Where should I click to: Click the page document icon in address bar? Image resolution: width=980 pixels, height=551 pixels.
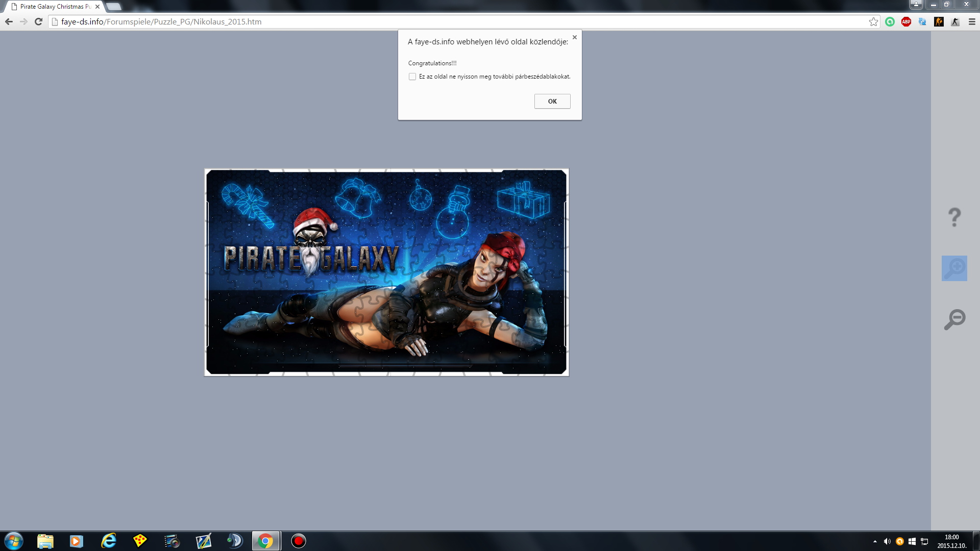(x=55, y=21)
